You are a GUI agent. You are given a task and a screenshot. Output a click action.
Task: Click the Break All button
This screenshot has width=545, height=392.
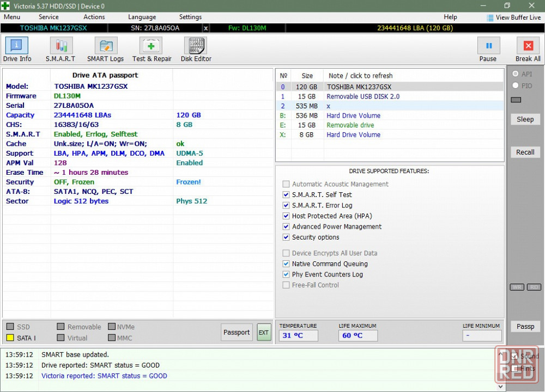pos(528,46)
